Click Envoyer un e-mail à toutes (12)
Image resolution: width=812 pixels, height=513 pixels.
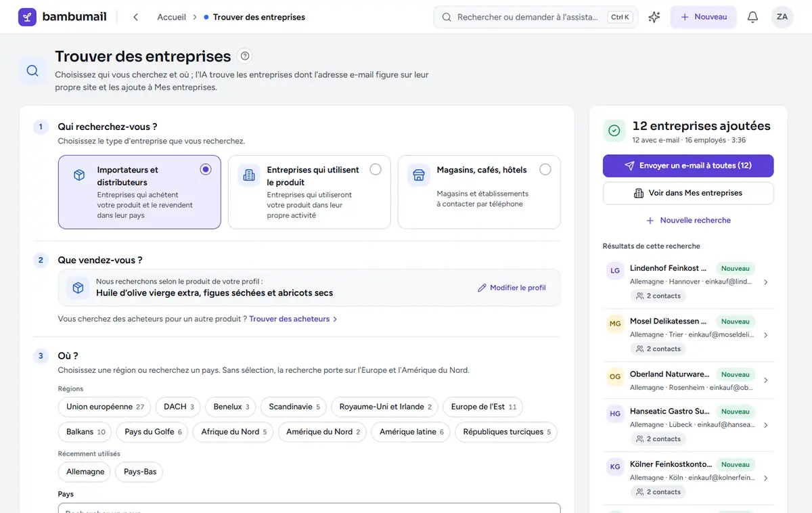pyautogui.click(x=688, y=166)
